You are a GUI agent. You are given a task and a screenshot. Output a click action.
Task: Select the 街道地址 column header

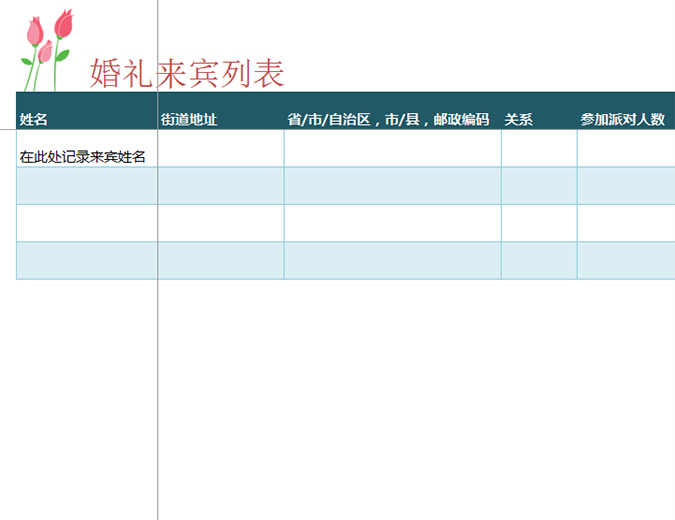coord(221,111)
